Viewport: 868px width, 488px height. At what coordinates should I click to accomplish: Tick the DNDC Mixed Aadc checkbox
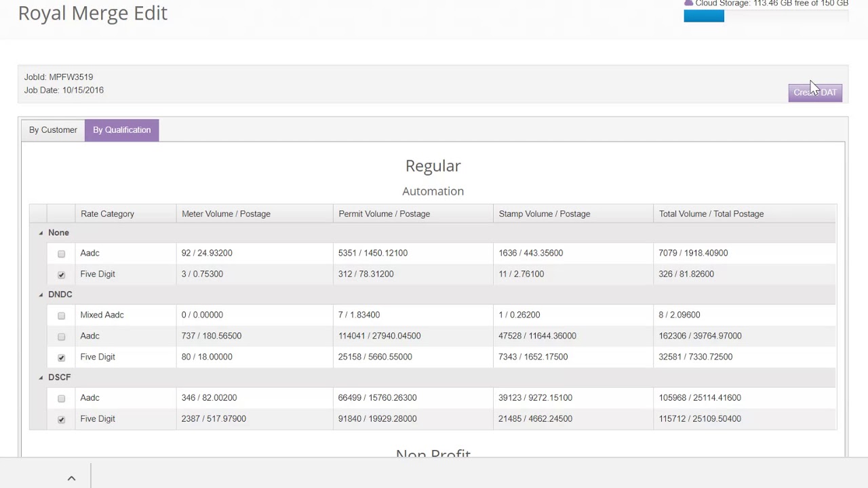[61, 315]
